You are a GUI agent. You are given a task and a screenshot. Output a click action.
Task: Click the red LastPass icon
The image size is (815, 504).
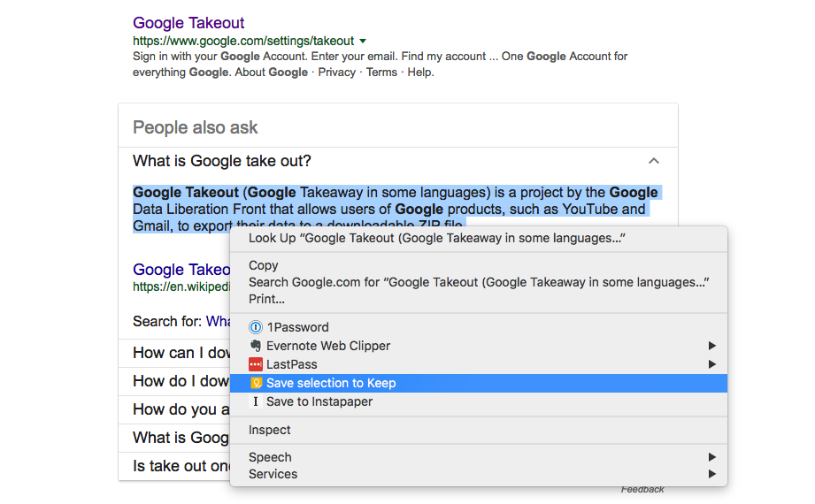[x=256, y=364]
